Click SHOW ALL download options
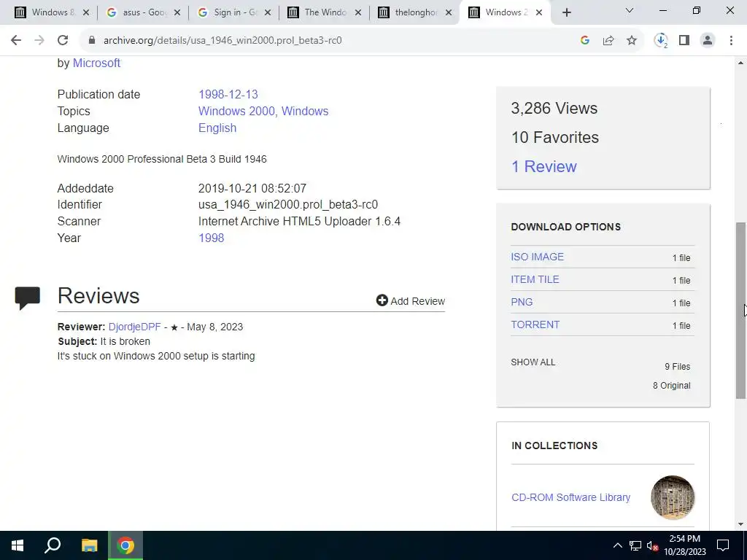 pos(533,362)
